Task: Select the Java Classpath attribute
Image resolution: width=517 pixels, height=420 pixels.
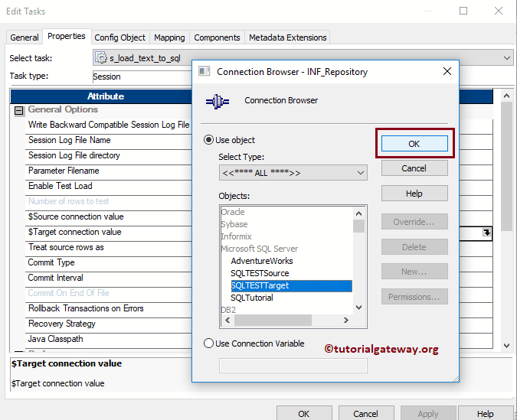Action: pos(55,339)
